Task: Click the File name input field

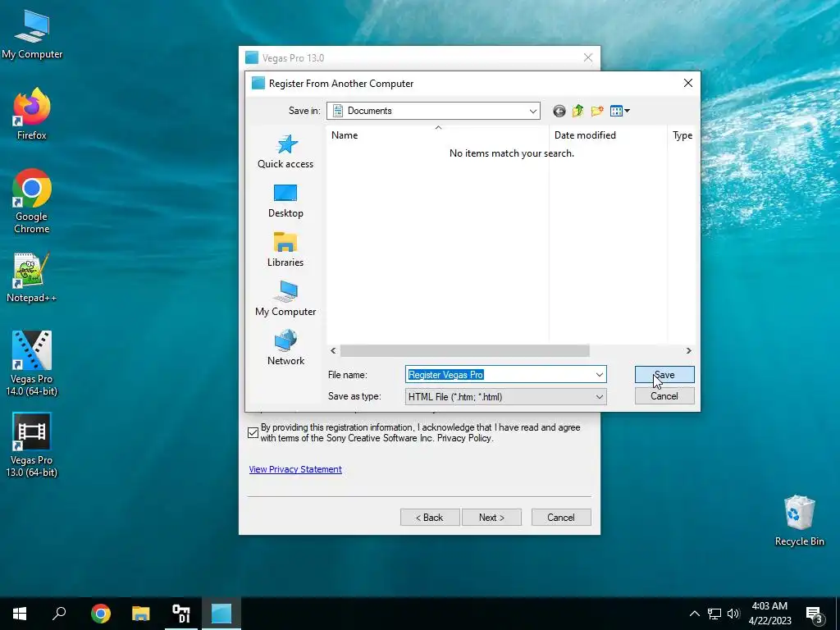Action: pos(500,374)
